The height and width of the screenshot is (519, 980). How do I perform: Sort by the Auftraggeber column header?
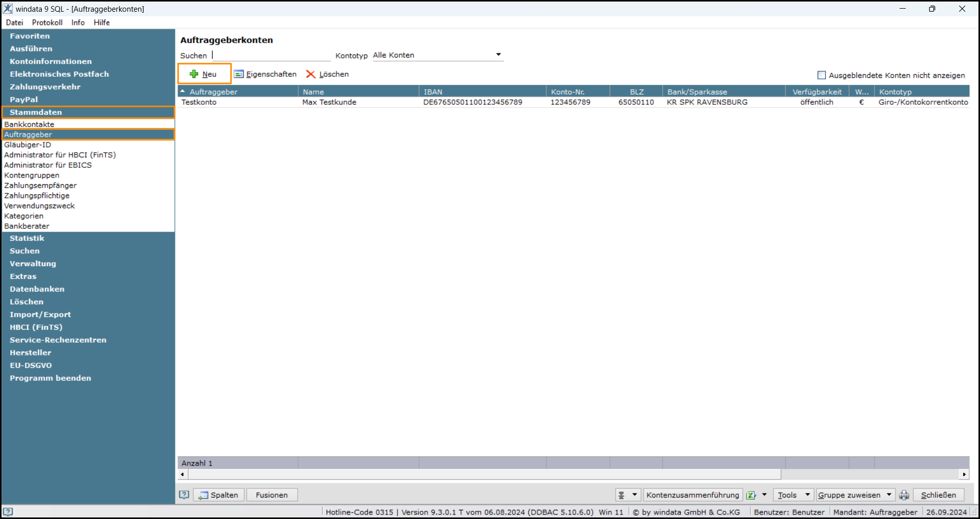[x=238, y=92]
